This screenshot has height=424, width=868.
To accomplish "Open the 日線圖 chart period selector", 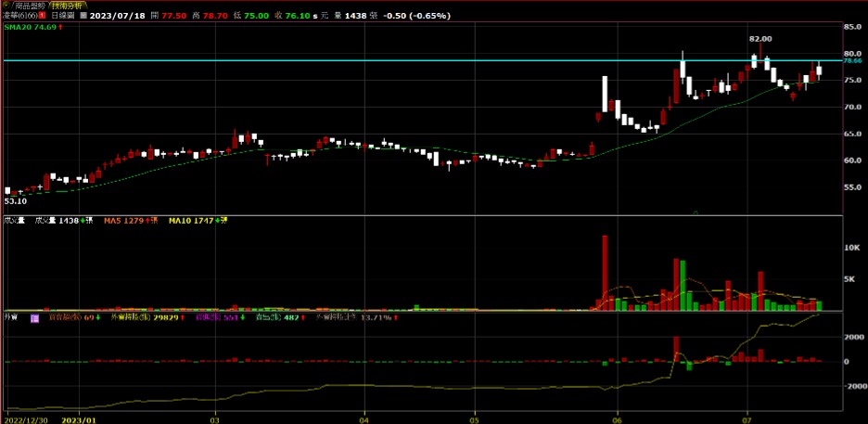I will tap(63, 17).
